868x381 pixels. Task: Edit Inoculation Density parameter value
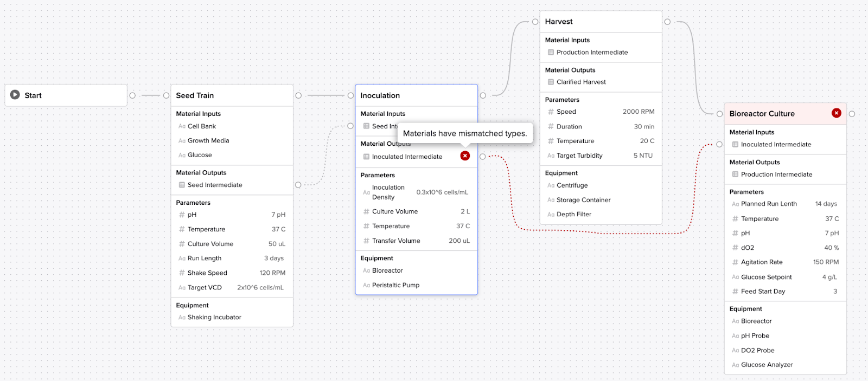[442, 192]
